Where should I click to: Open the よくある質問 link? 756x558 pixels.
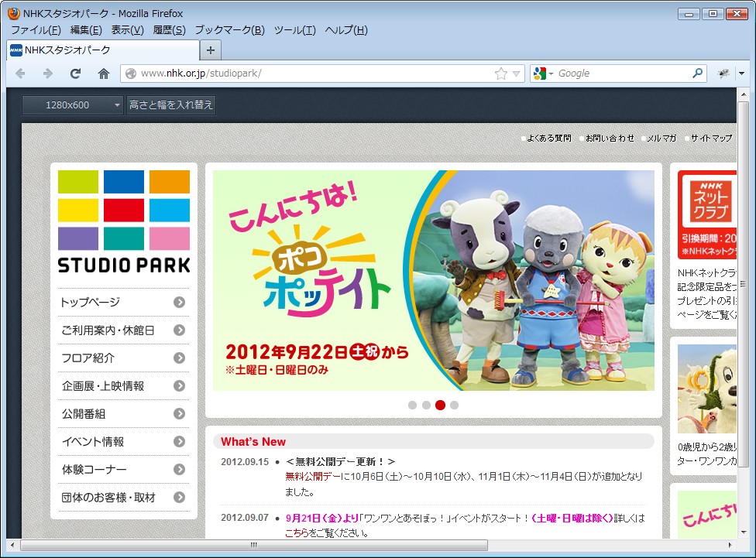click(x=548, y=139)
